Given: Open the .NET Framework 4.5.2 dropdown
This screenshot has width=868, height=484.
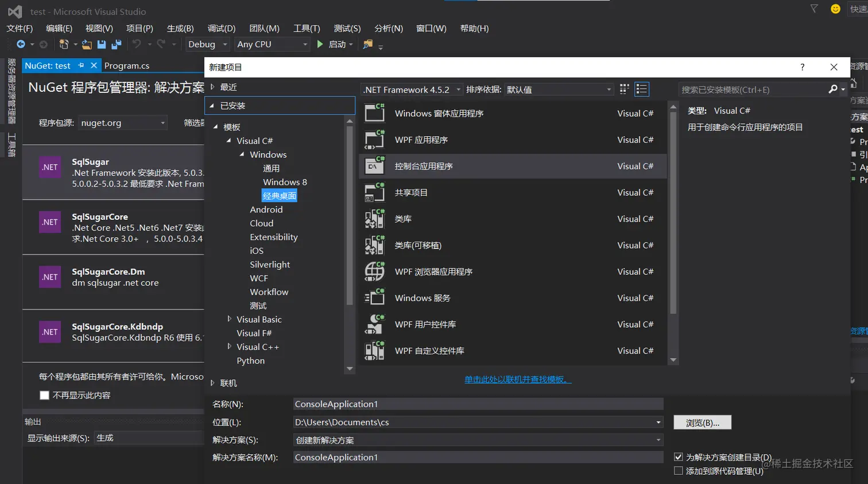Looking at the screenshot, I should tap(412, 90).
